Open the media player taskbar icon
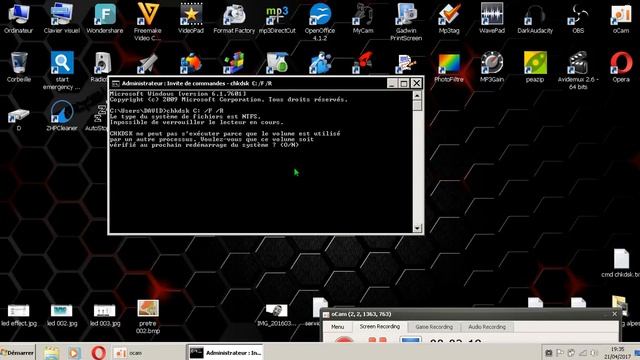The image size is (640, 360). 74,353
